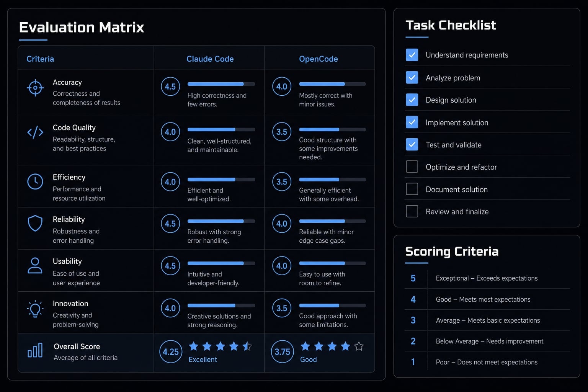Screen dimensions: 588x392
Task: Click the Usability person icon
Action: [35, 265]
